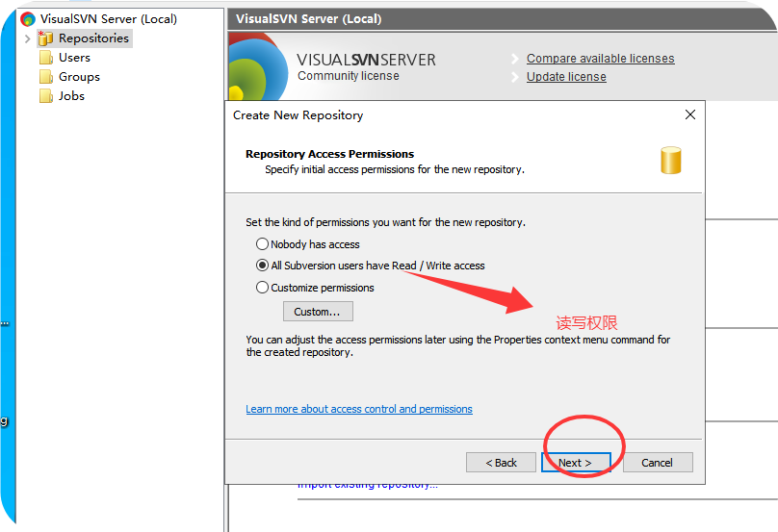Expand the Repositories tree node
778x532 pixels.
click(x=27, y=38)
